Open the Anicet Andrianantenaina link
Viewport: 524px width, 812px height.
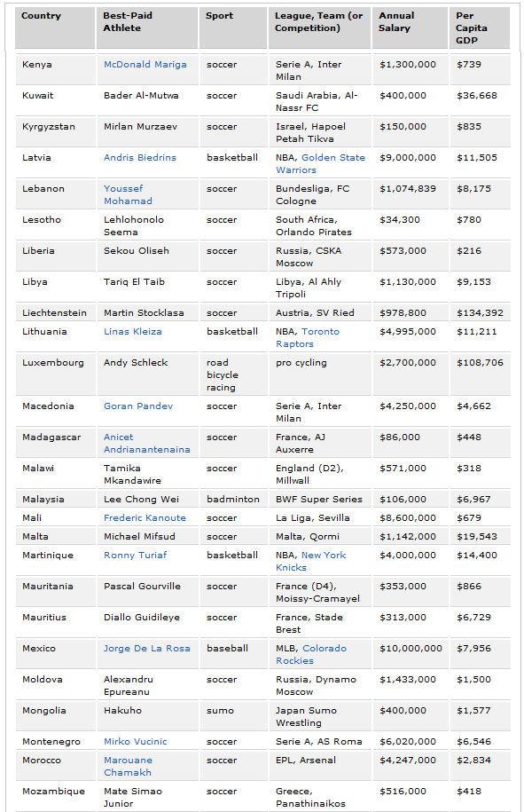coord(146,444)
